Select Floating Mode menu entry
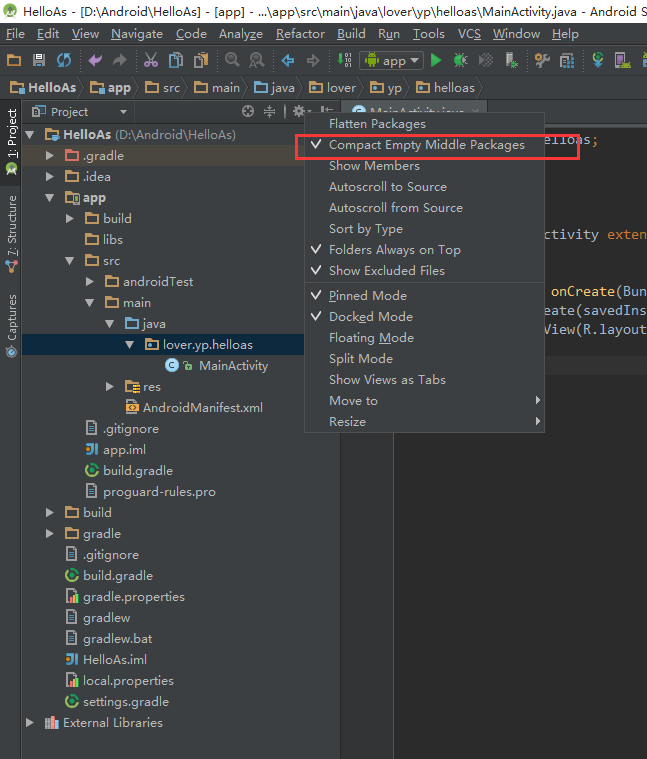 (x=424, y=338)
